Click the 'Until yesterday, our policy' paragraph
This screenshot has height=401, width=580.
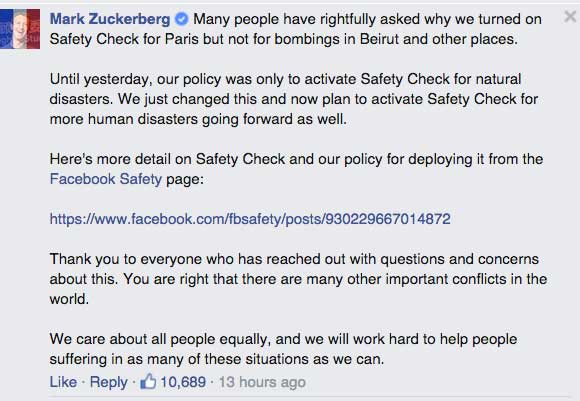[294, 99]
